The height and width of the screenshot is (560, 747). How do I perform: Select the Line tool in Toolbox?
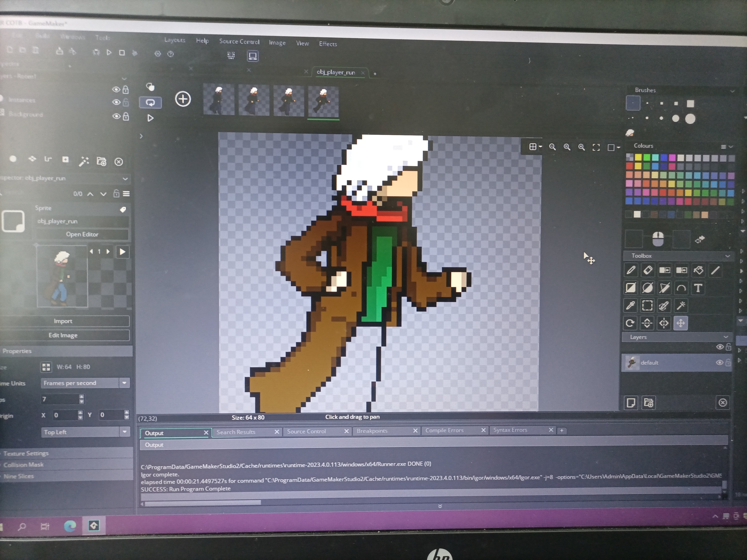(x=715, y=270)
